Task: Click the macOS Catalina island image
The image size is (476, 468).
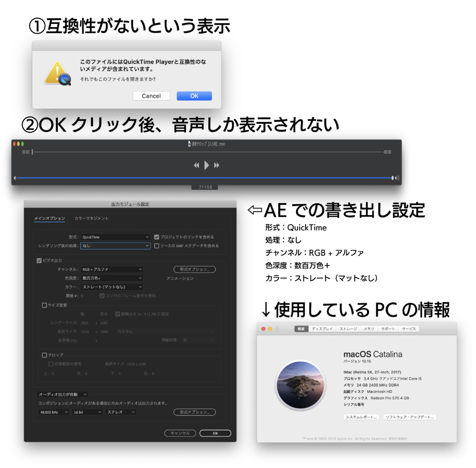Action: pyautogui.click(x=301, y=385)
